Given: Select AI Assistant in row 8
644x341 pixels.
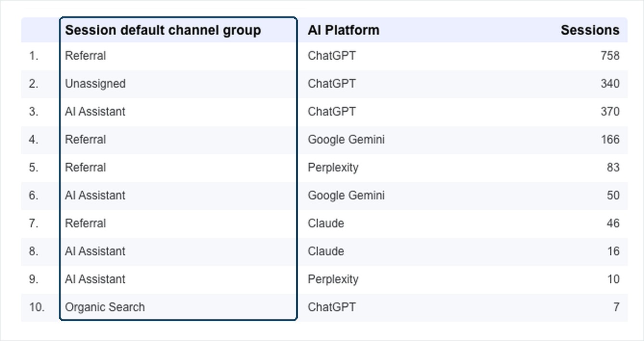Looking at the screenshot, I should click(95, 251).
